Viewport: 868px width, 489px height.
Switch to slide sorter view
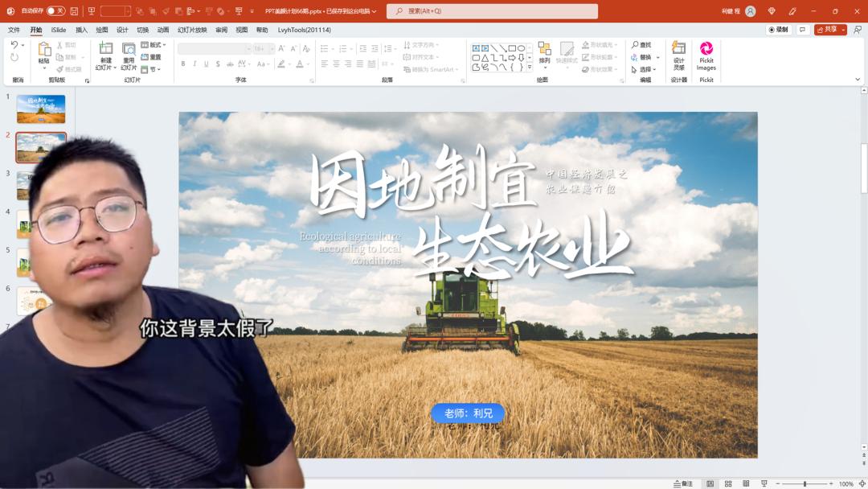[x=727, y=483]
